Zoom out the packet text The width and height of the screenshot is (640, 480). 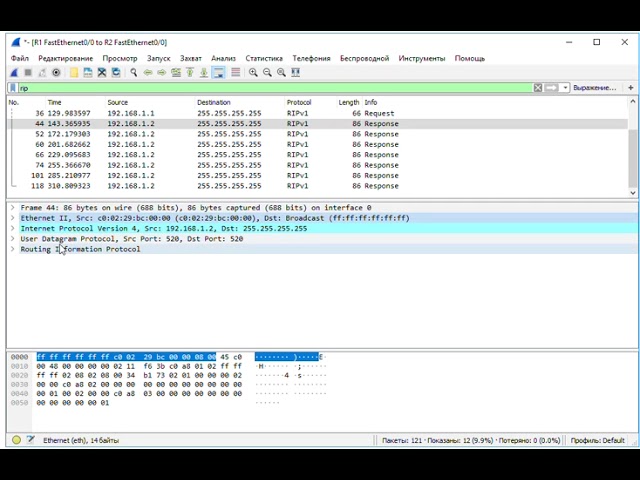coord(267,73)
